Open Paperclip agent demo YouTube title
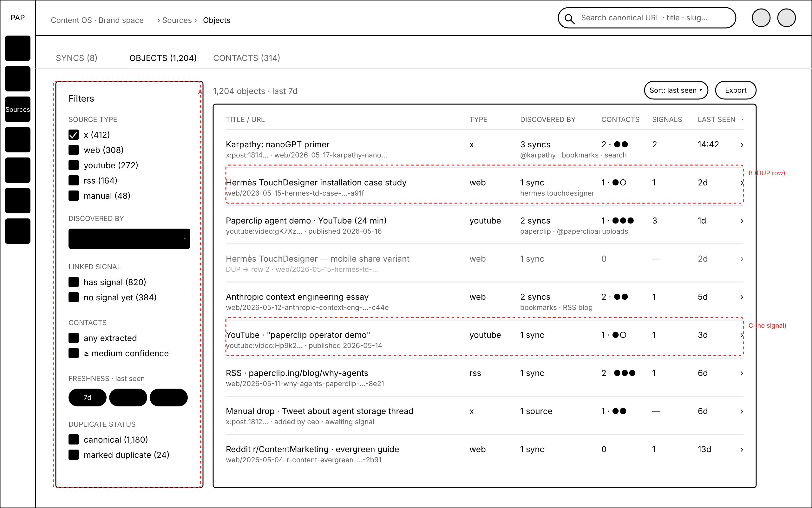The image size is (812, 508). click(306, 221)
